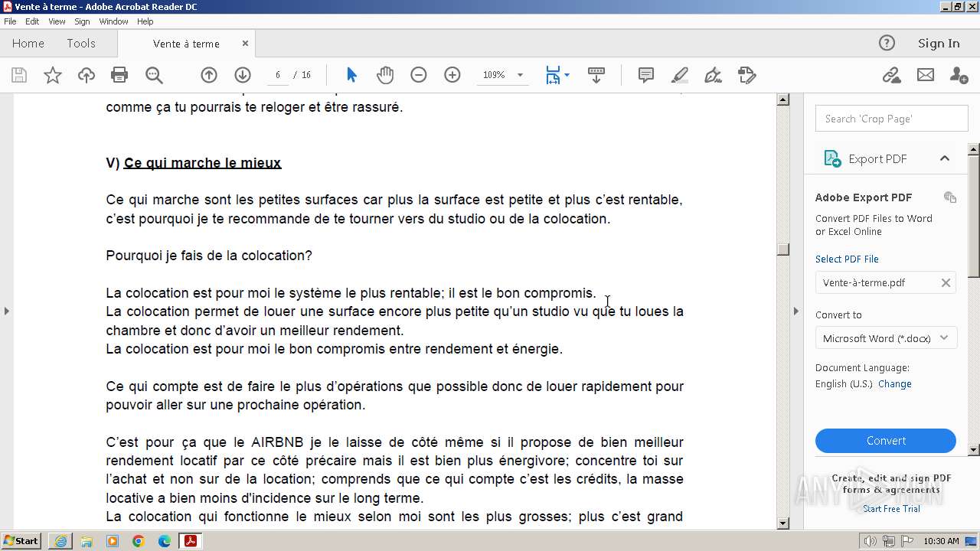This screenshot has width=980, height=551.
Task: Collapse the Export PDF panel chevron
Action: click(945, 158)
